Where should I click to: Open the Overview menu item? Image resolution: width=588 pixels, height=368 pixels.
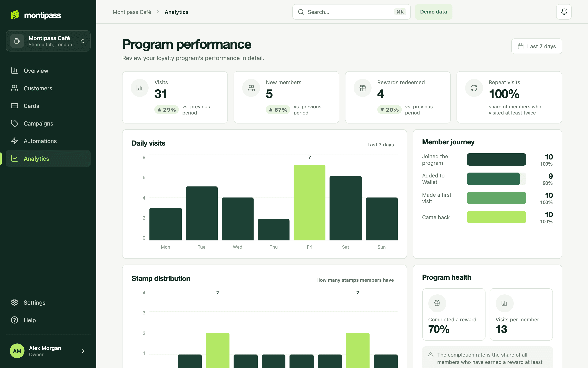[x=48, y=71]
